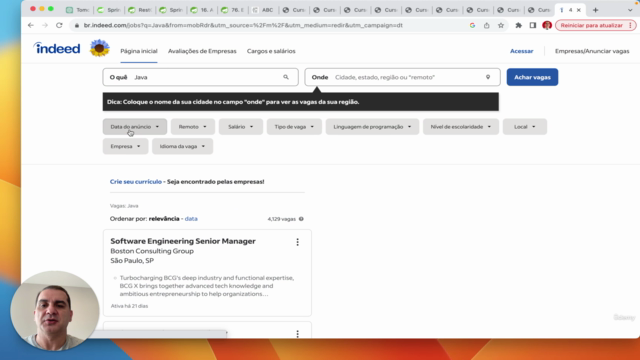This screenshot has height=360, width=640.
Task: Bookmark this page with the star icon
Action: [x=501, y=25]
